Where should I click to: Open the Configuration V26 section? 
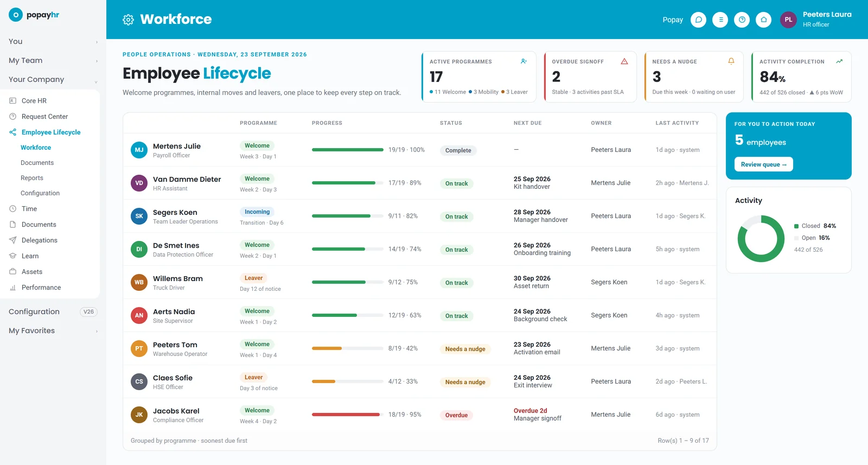click(53, 312)
